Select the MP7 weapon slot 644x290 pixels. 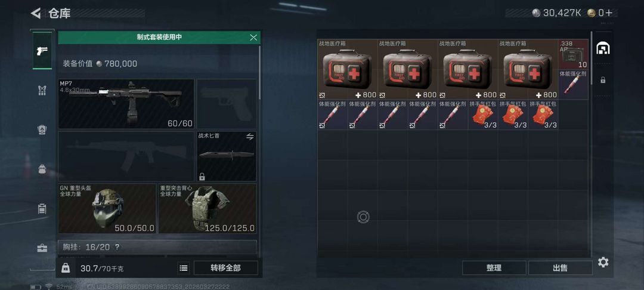[126, 104]
